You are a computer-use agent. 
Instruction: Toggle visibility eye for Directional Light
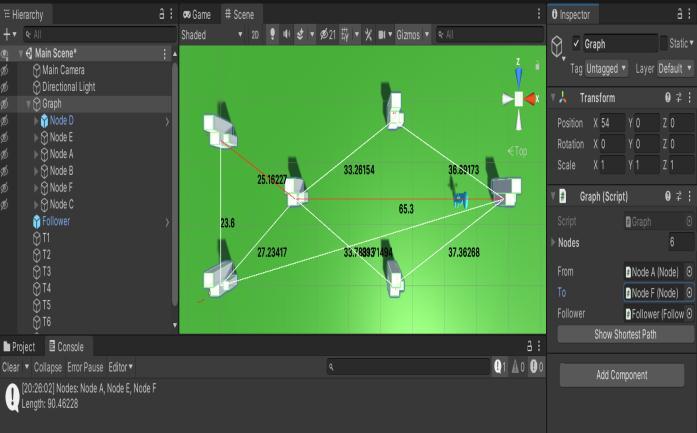click(x=4, y=88)
